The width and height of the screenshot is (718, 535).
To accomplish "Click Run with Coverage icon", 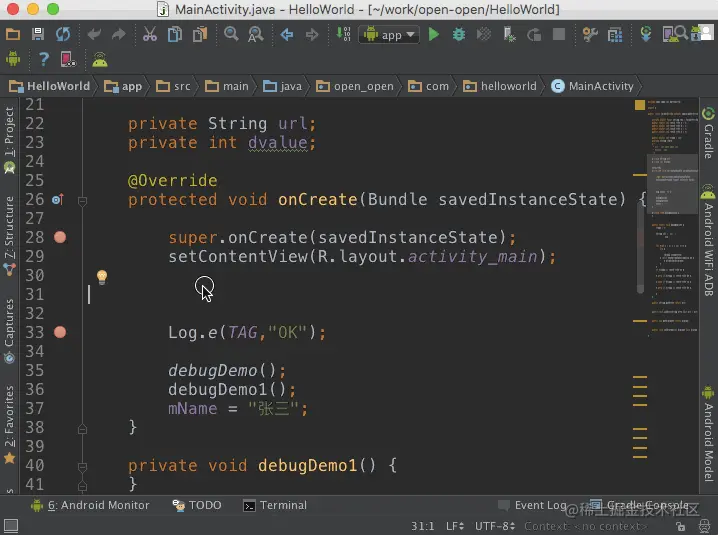I will pos(484,34).
